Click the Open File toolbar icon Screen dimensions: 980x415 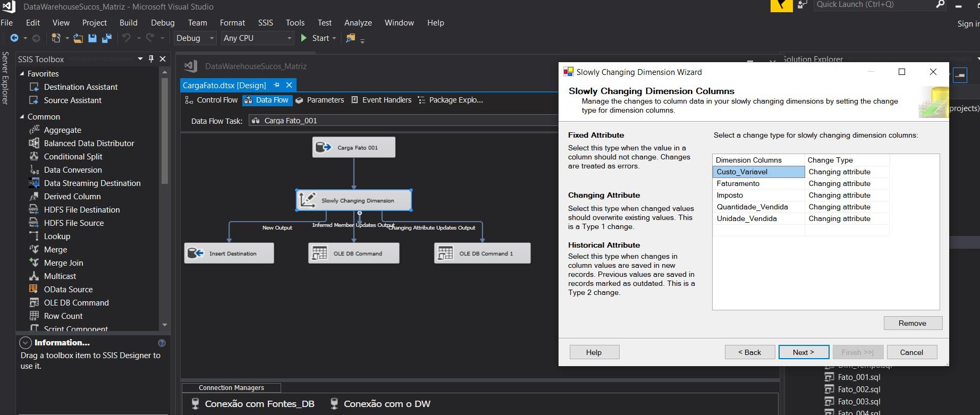pyautogui.click(x=78, y=38)
